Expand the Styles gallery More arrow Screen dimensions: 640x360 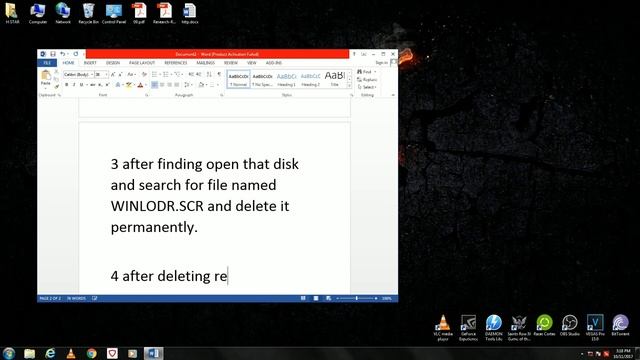pos(349,85)
